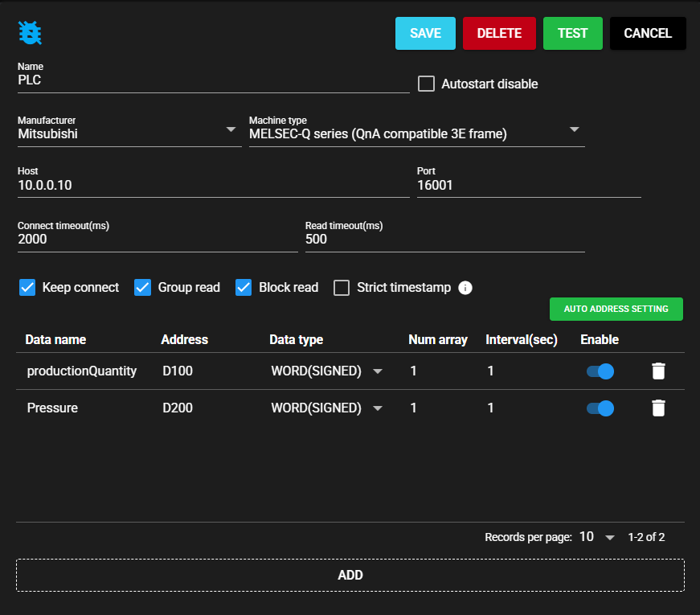This screenshot has width=700, height=615.
Task: Open the Manufacturer dropdown
Action: pos(129,133)
